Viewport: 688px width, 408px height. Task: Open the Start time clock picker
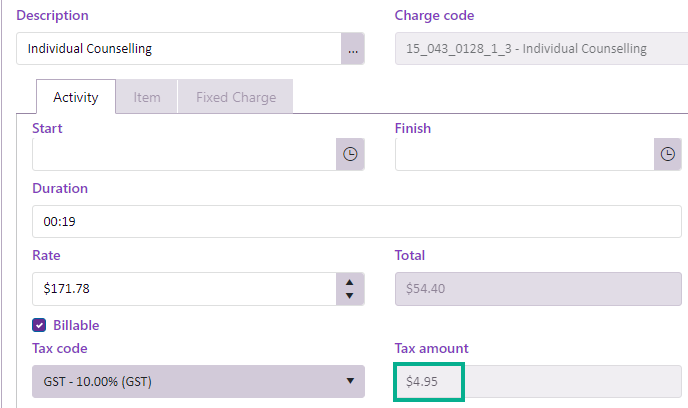[350, 155]
